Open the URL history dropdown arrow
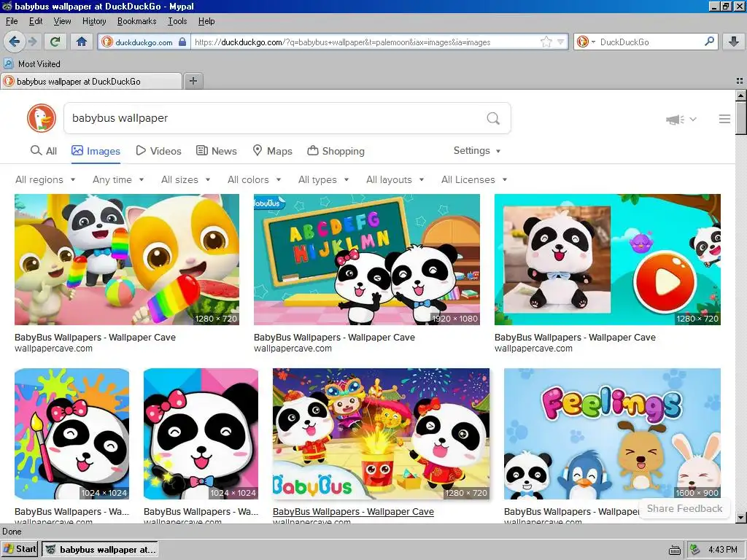Image resolution: width=747 pixels, height=560 pixels. [561, 42]
